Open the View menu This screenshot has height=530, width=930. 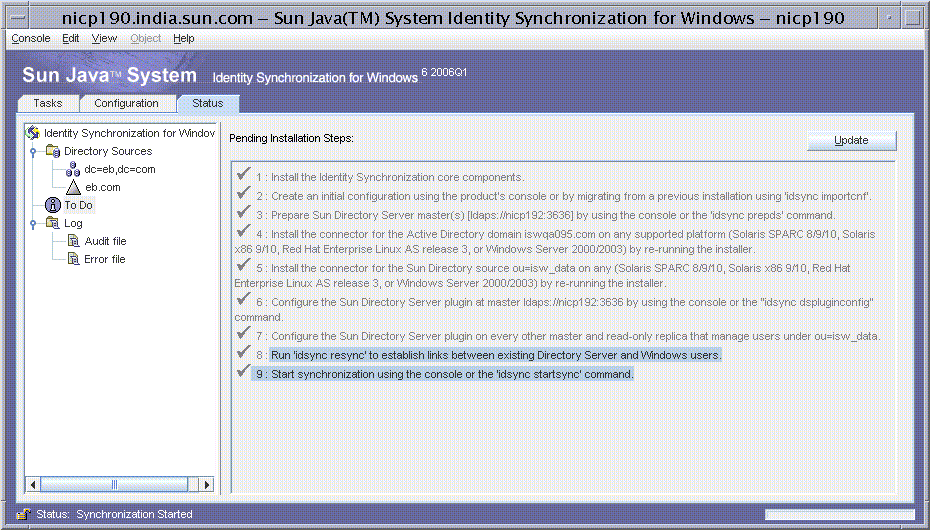pos(104,39)
